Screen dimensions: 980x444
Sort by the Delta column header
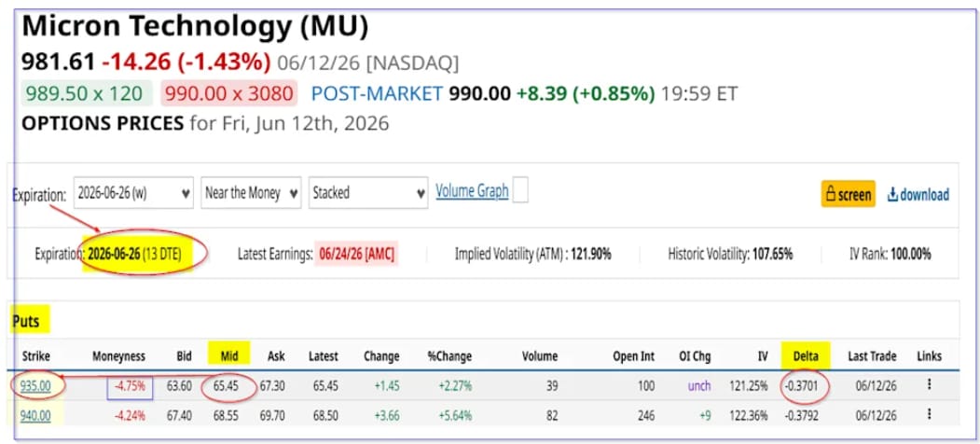tap(806, 356)
